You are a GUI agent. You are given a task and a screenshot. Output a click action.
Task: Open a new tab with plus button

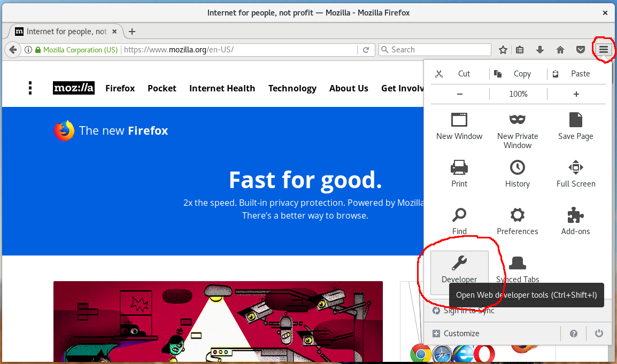[132, 32]
